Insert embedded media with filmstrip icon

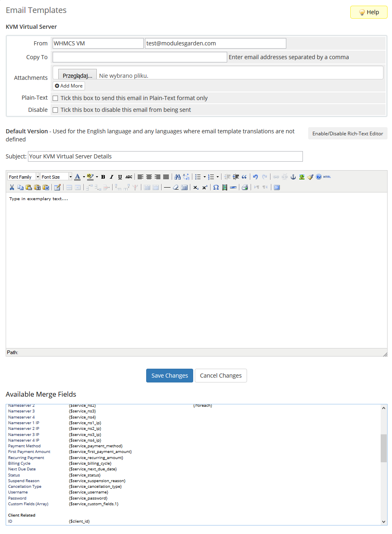pyautogui.click(x=225, y=187)
